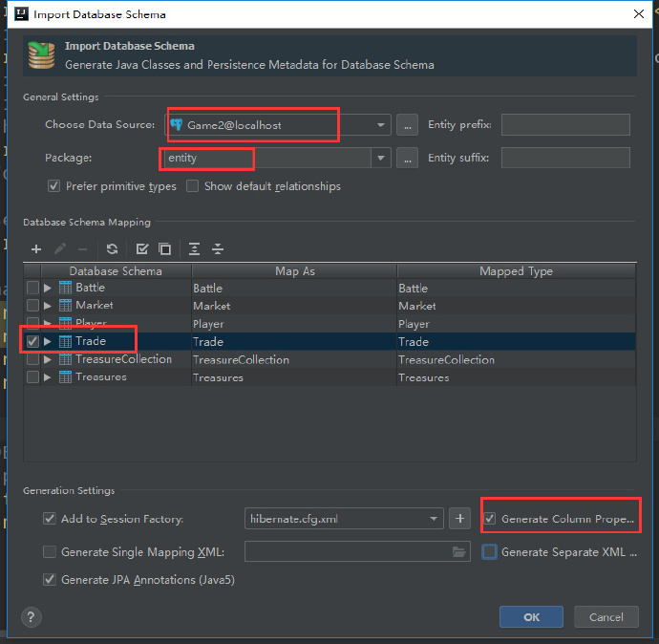Check Generate Separate XML option

(x=490, y=552)
